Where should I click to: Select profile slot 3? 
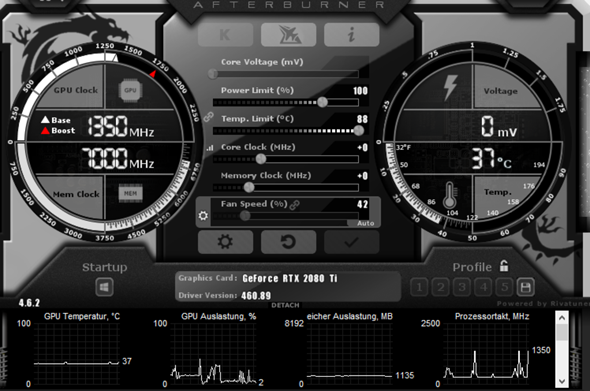[462, 288]
